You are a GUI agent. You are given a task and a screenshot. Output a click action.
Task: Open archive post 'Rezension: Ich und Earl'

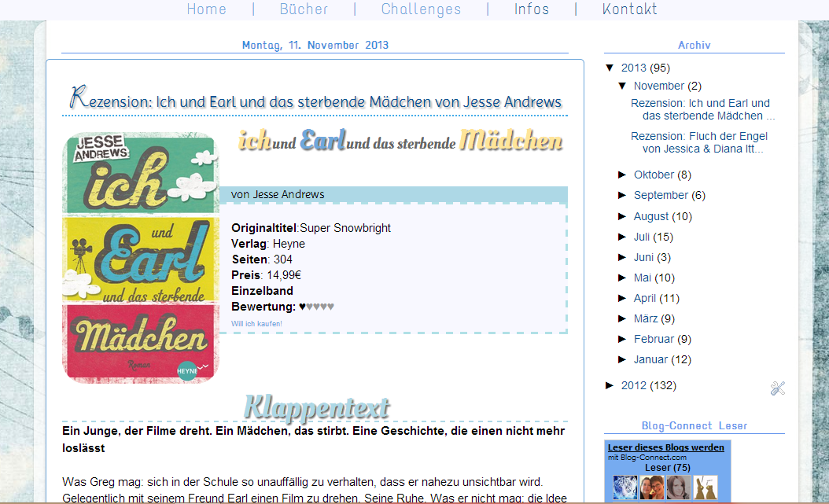point(702,109)
